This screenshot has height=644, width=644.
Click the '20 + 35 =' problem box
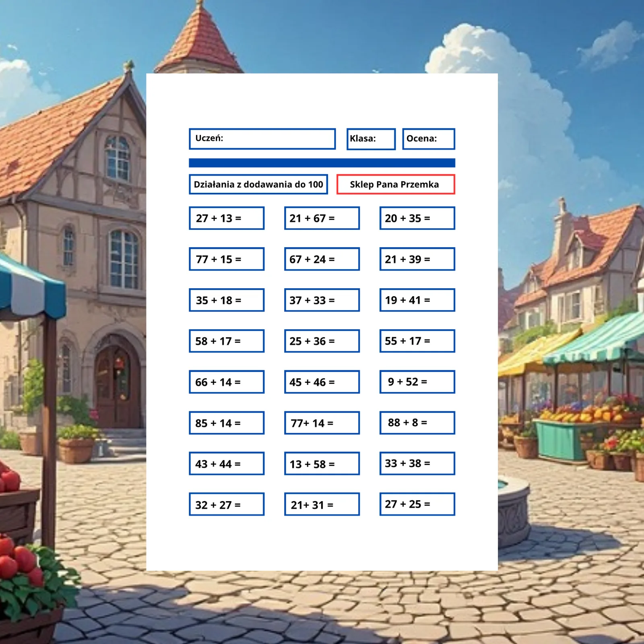tap(417, 218)
